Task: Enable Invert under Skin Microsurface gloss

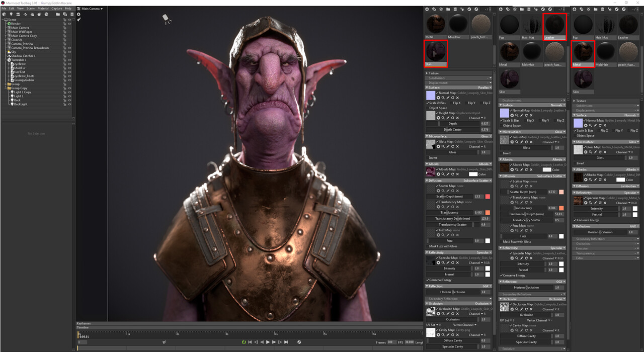Action: click(x=428, y=158)
